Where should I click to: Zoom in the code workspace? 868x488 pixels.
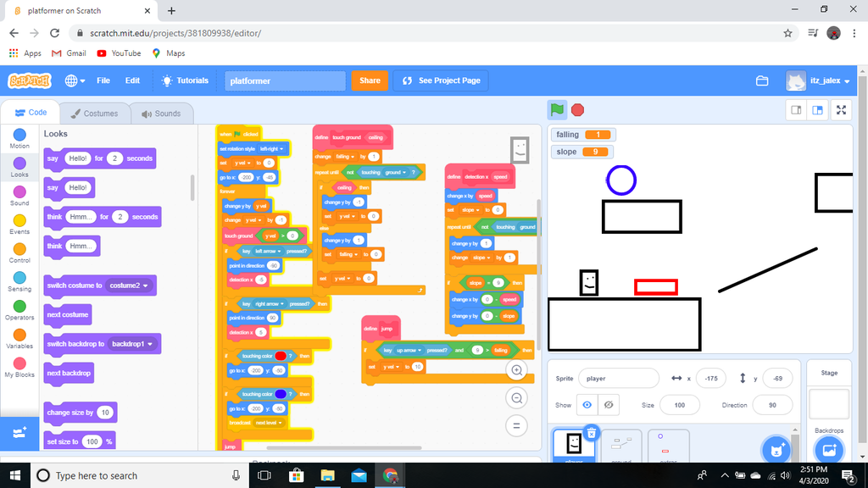[x=516, y=370]
